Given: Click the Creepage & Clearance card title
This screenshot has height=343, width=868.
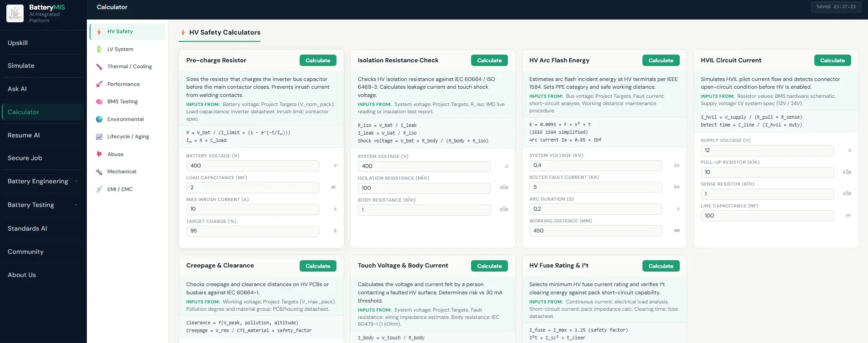Looking at the screenshot, I should [x=220, y=266].
